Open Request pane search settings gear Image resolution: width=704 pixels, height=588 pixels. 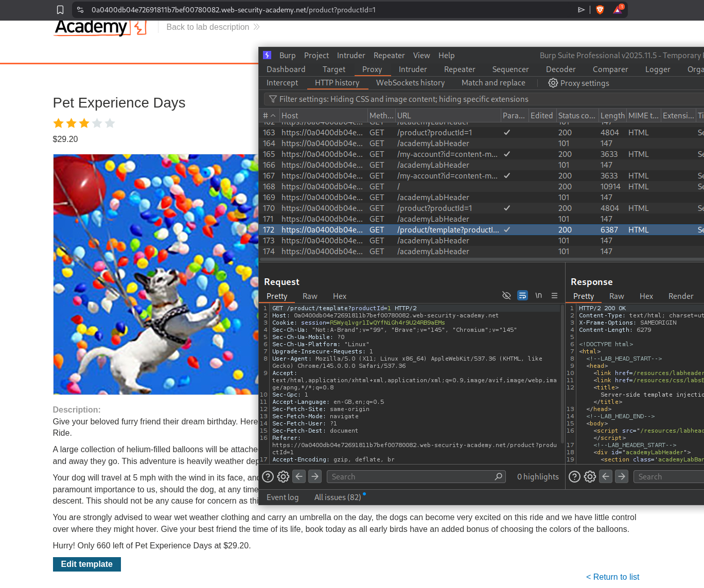pos(283,476)
